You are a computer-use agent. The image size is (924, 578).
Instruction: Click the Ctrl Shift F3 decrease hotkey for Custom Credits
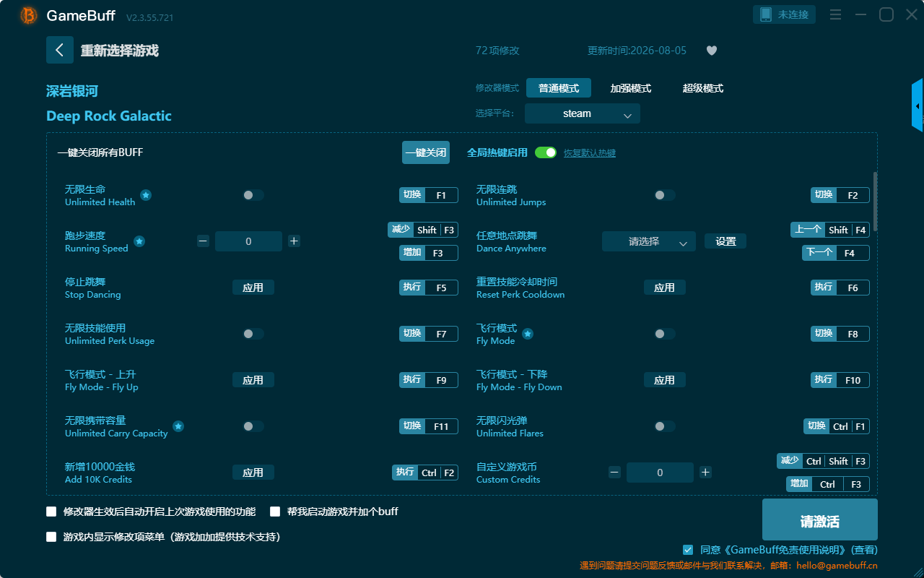(823, 461)
